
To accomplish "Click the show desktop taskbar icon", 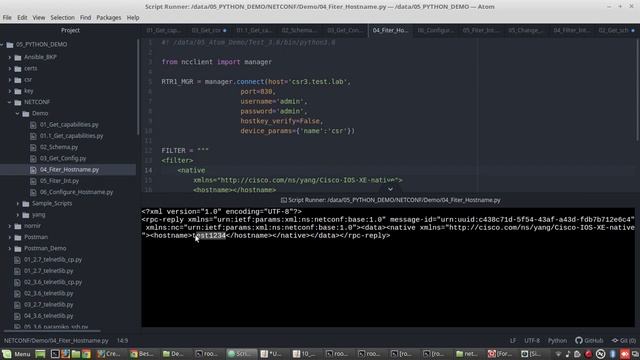I will 40,353.
